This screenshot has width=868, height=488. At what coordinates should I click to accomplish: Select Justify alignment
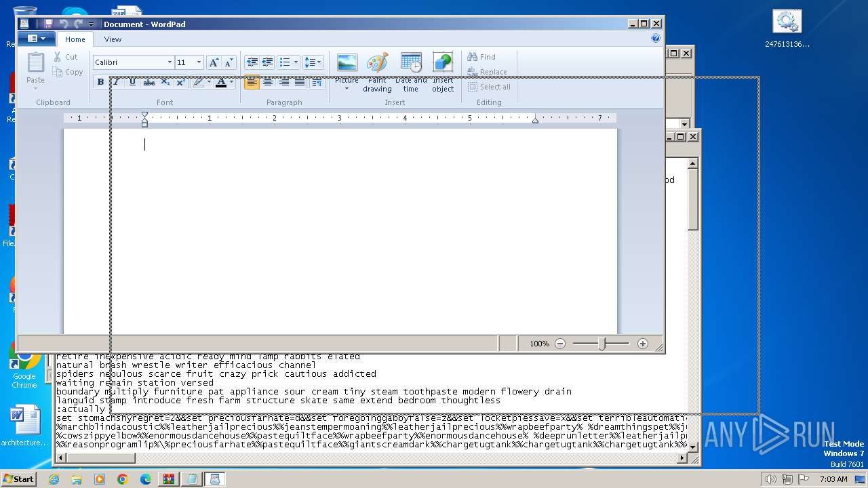[x=300, y=82]
